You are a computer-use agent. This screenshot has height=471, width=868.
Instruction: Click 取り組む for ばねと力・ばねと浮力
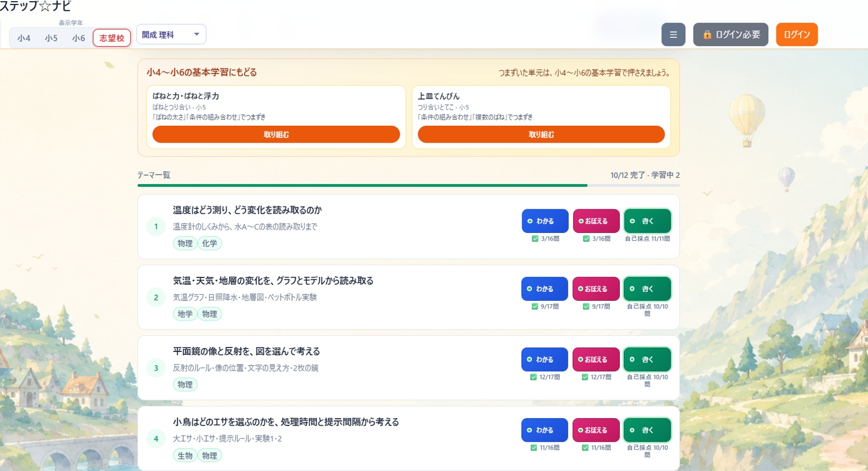276,134
